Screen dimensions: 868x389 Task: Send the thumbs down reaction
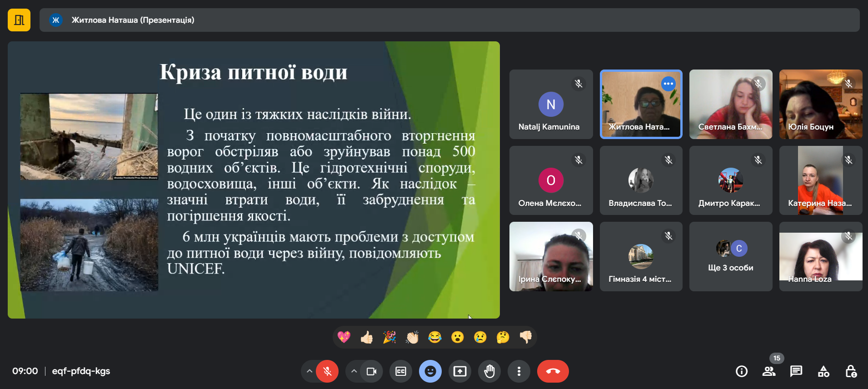point(526,337)
